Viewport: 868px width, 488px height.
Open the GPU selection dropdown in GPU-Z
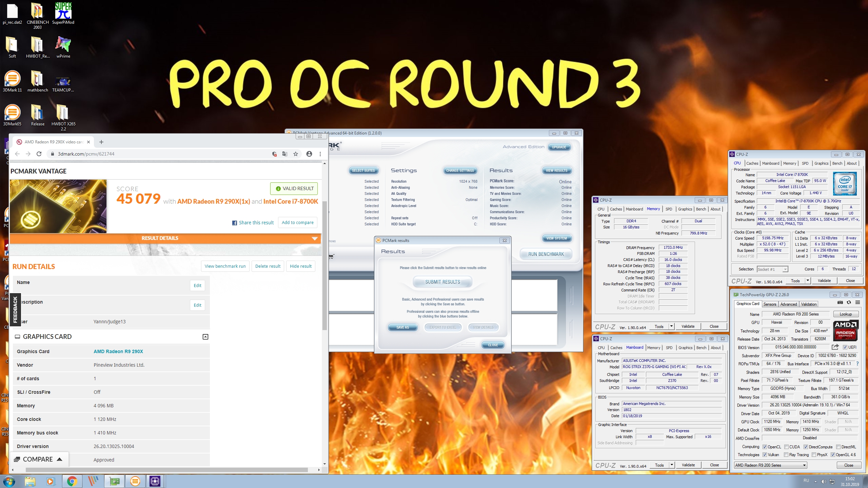tap(770, 465)
